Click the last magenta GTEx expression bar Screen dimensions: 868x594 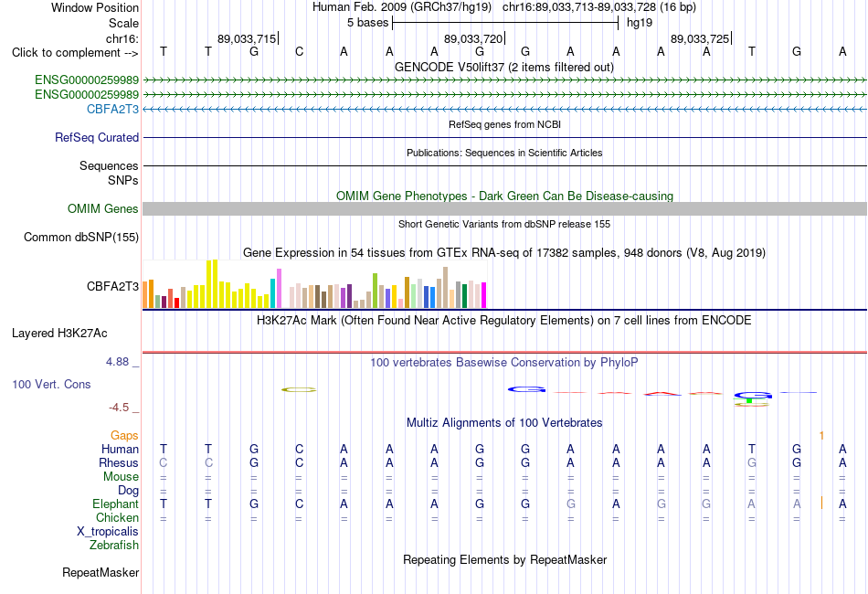[484, 295]
